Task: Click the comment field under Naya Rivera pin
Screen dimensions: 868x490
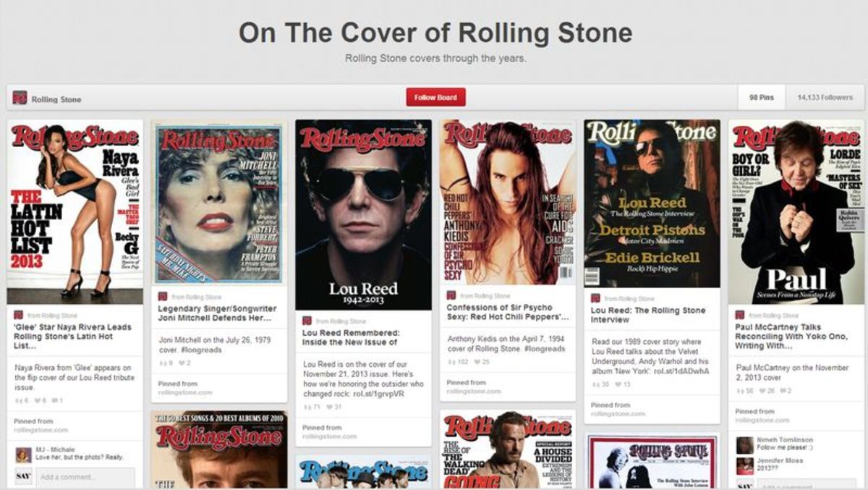Action: click(85, 478)
